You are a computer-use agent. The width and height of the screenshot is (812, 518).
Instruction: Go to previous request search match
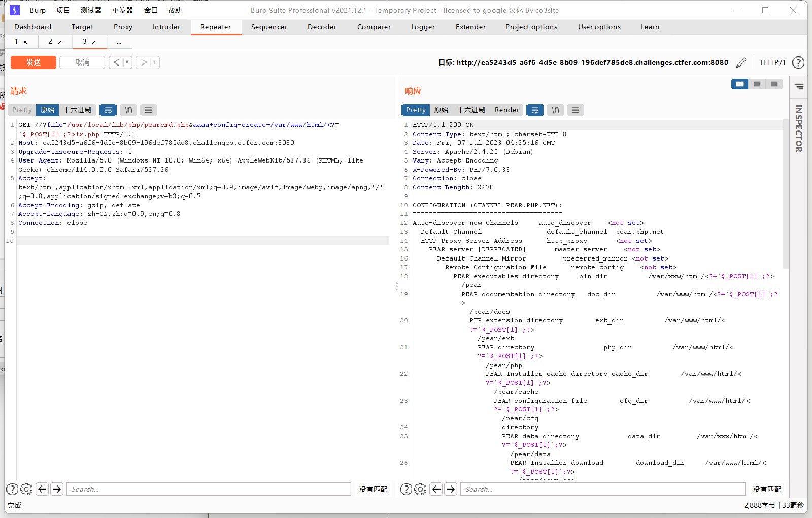point(42,489)
